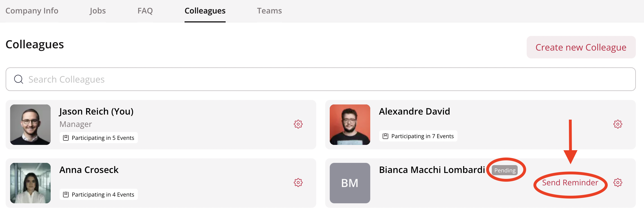Image resolution: width=644 pixels, height=212 pixels.
Task: Click bookmark icon in Anna's events badge
Action: pos(66,195)
